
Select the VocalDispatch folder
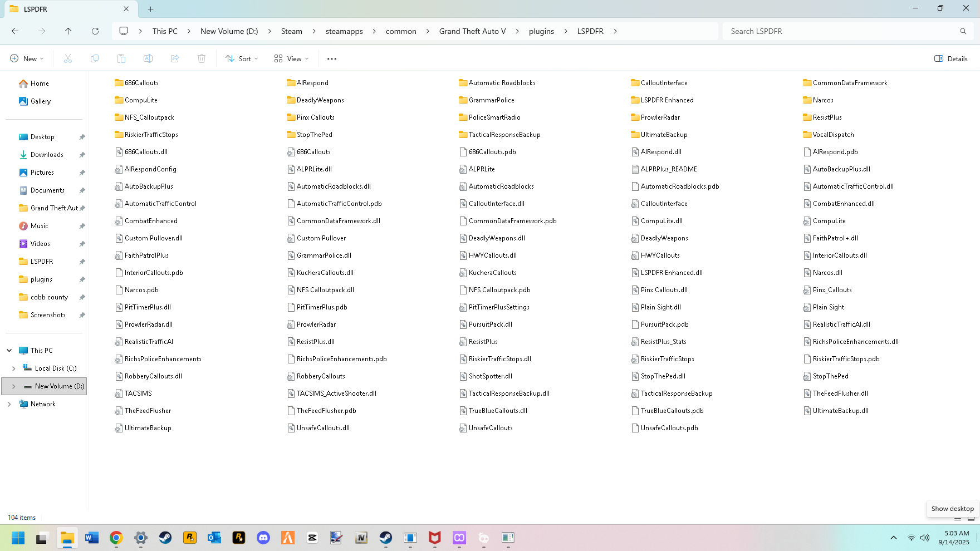(x=828, y=135)
